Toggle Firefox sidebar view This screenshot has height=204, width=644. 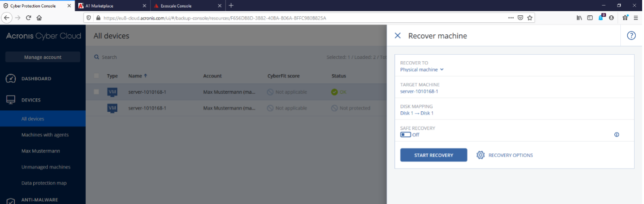click(x=590, y=18)
